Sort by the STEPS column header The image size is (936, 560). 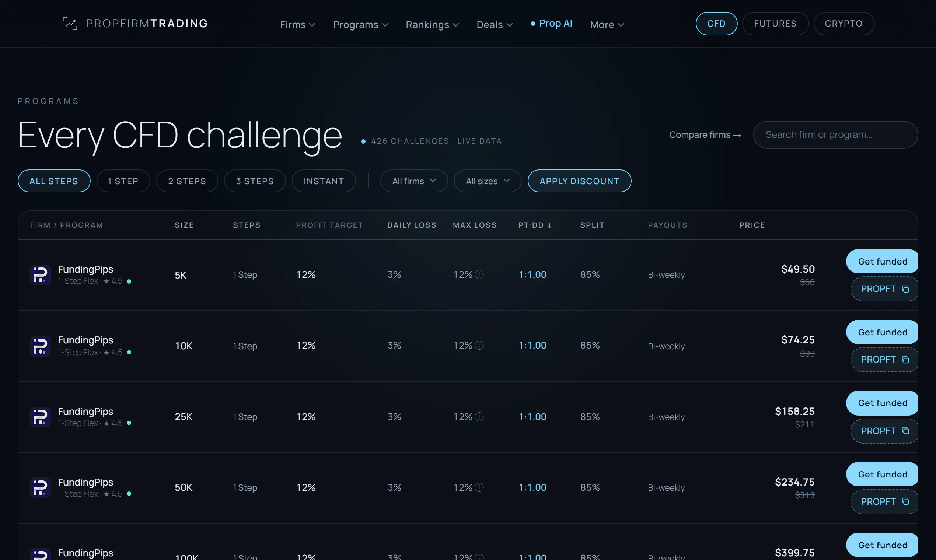click(x=247, y=225)
